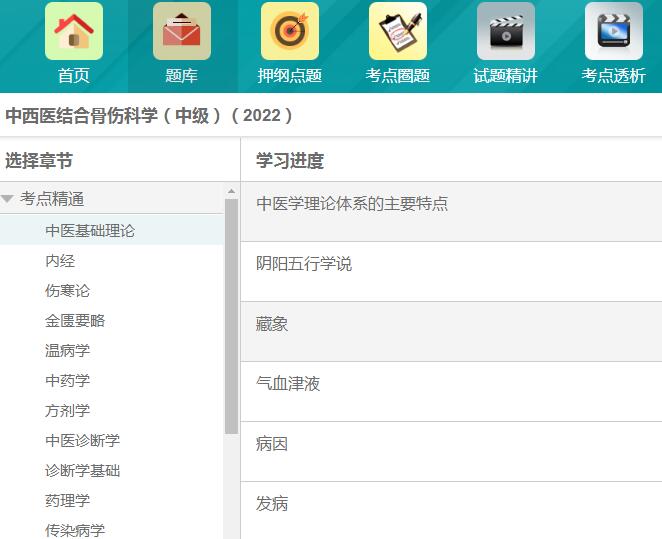
Task: Click the 题库 label
Action: 182,76
